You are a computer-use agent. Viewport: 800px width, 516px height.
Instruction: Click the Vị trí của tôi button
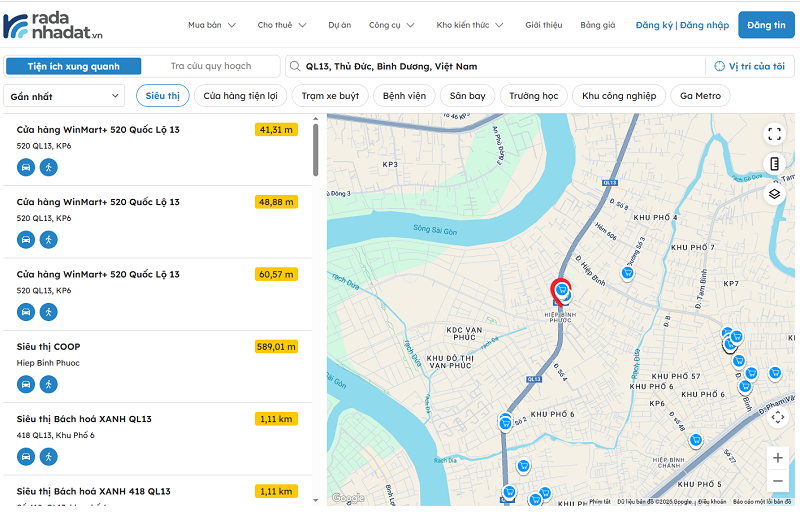tap(750, 66)
